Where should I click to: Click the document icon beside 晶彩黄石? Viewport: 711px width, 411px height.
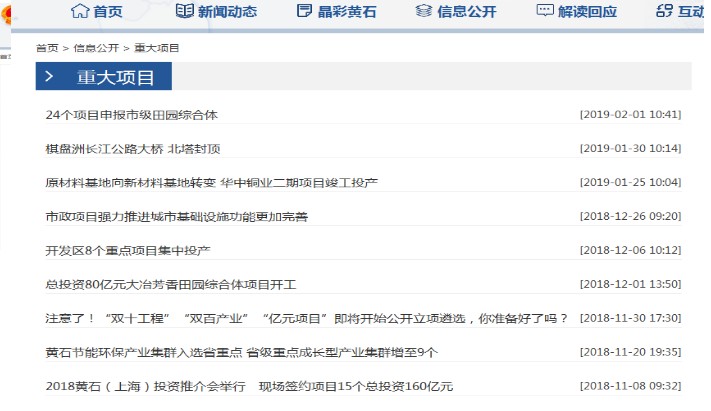coord(304,12)
